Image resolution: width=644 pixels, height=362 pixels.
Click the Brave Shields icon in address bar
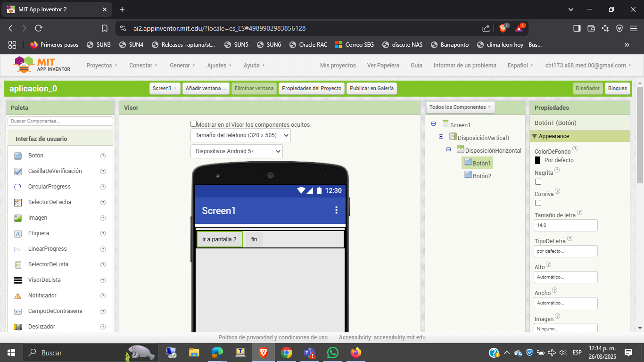pos(503,28)
